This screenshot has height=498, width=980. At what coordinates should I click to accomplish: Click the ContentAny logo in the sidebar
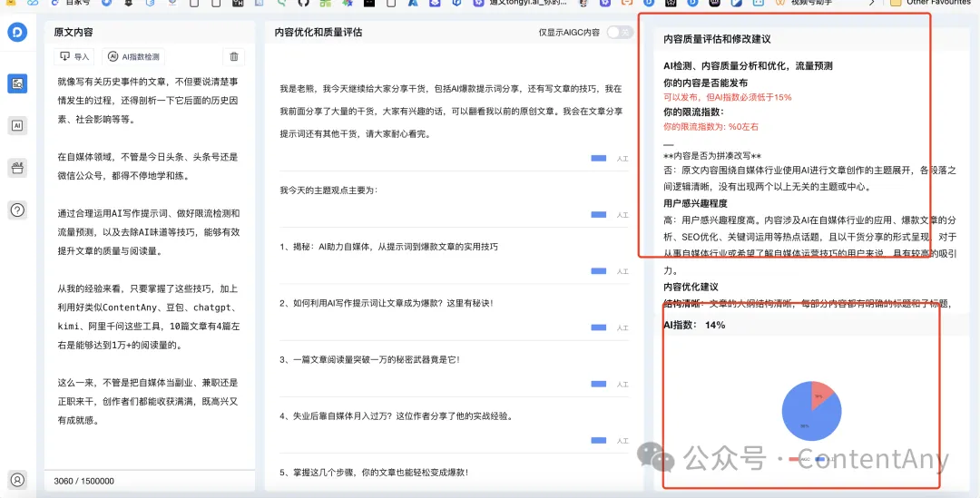(17, 33)
